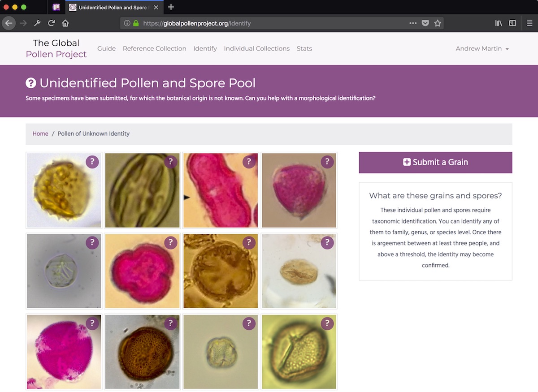Click the browser back arrow button
The image size is (538, 392).
(x=9, y=23)
